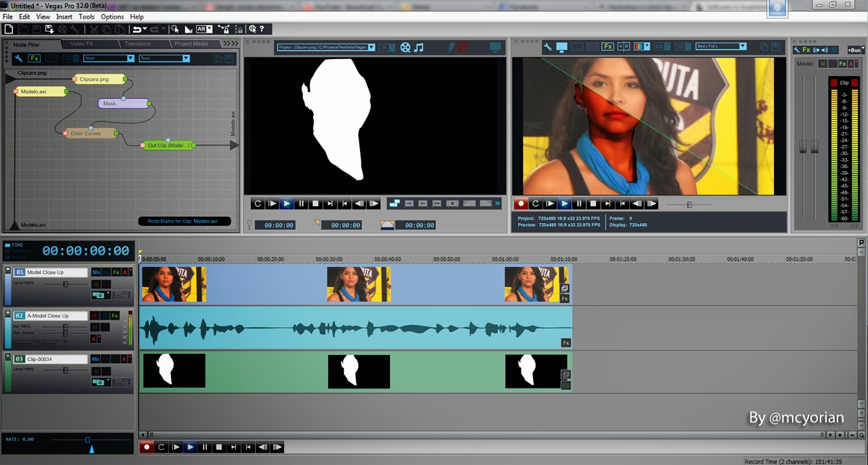This screenshot has height=465, width=868.
Task: Mute the Model Close Up video track
Action: 96,284
